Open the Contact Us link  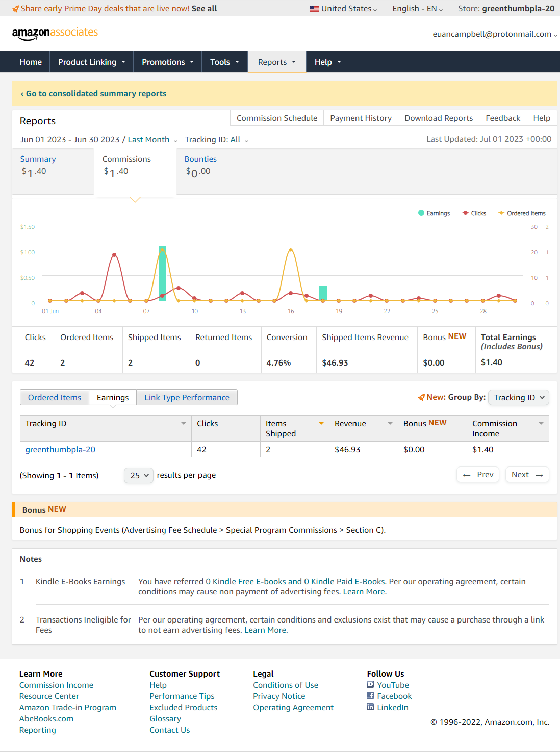(x=169, y=730)
